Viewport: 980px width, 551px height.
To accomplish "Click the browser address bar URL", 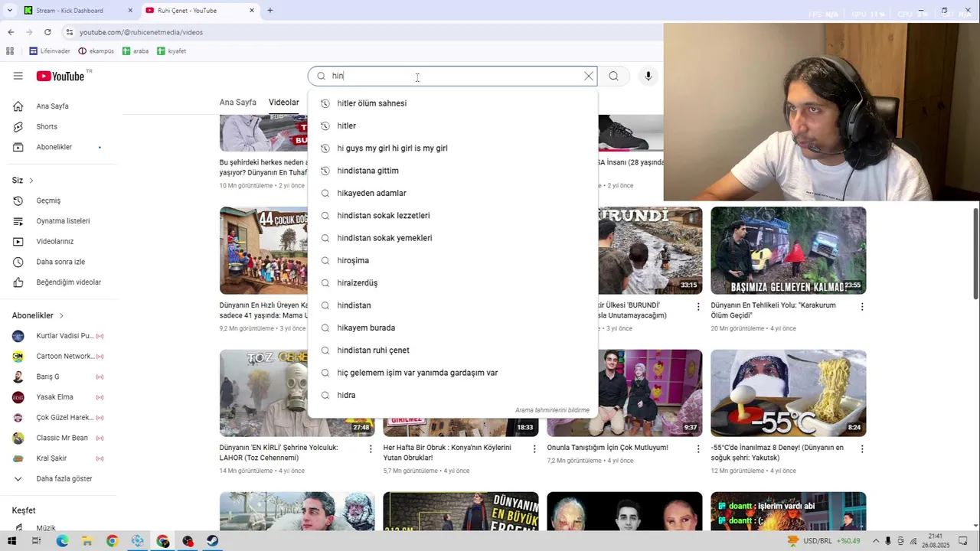I will 141,32.
